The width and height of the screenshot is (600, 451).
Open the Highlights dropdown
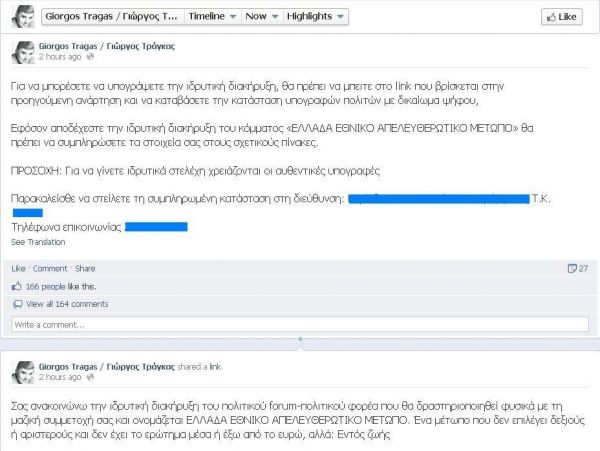[316, 16]
